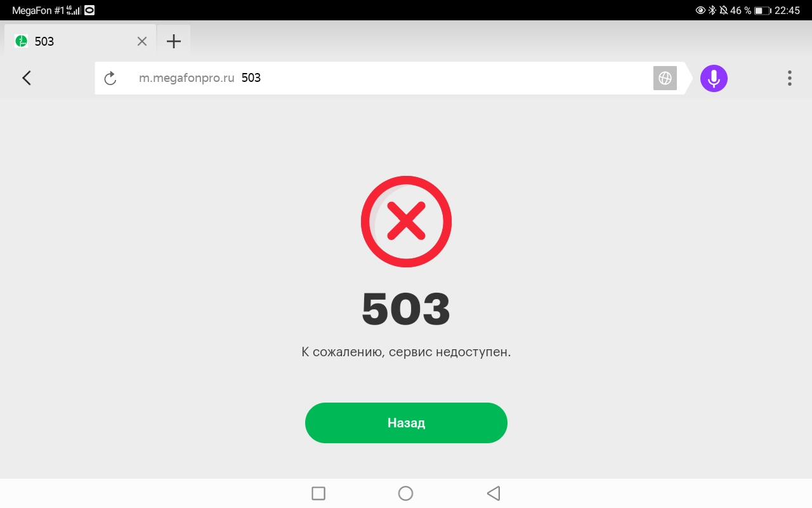The image size is (812, 508).
Task: Tap the MegaFon favicon on the tab
Action: (x=22, y=41)
